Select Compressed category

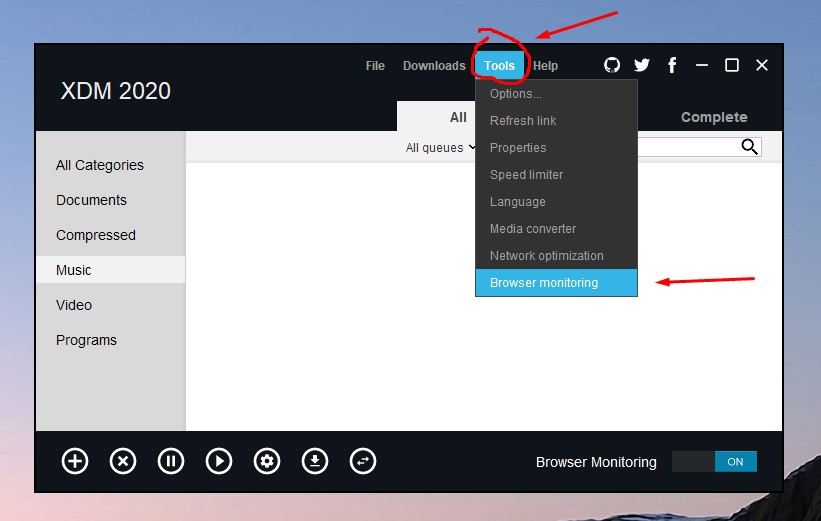click(x=110, y=235)
